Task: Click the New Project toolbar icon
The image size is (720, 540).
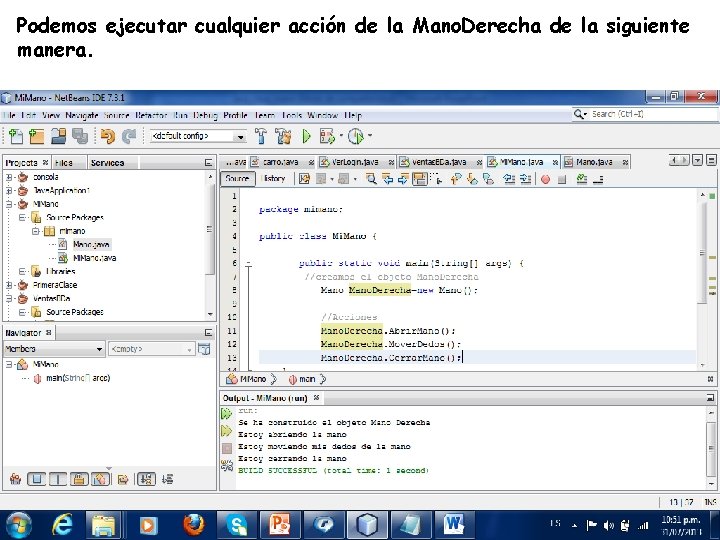Action: click(37, 136)
